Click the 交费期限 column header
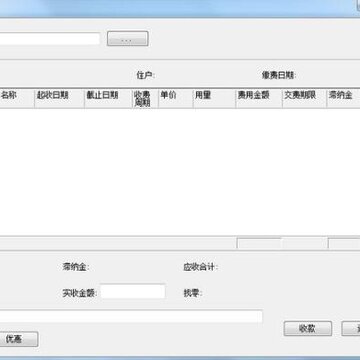Screen dimensions: 360x360 [304, 99]
